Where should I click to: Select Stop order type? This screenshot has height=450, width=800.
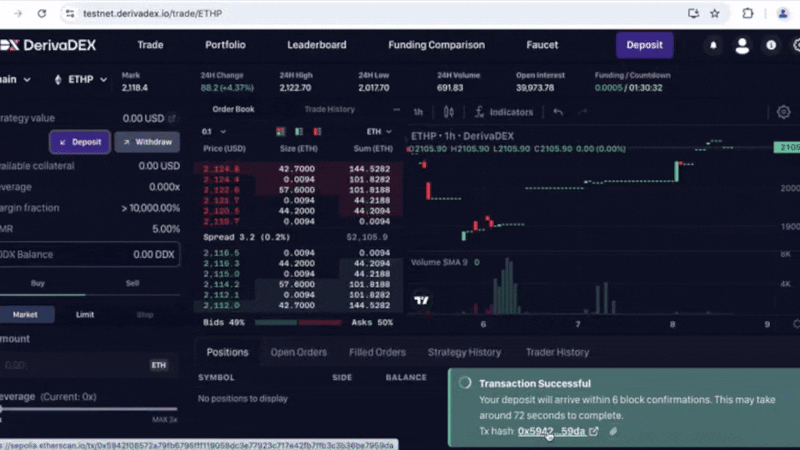click(145, 315)
